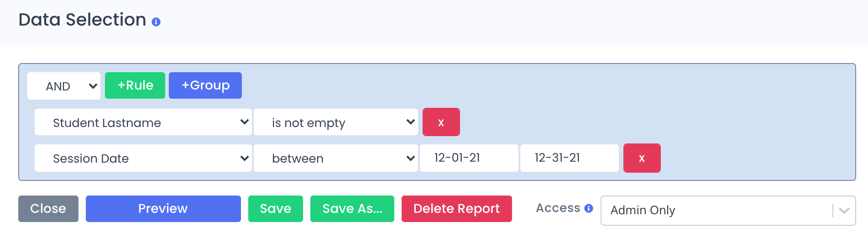Click the Close button
868x233 pixels.
tap(48, 209)
